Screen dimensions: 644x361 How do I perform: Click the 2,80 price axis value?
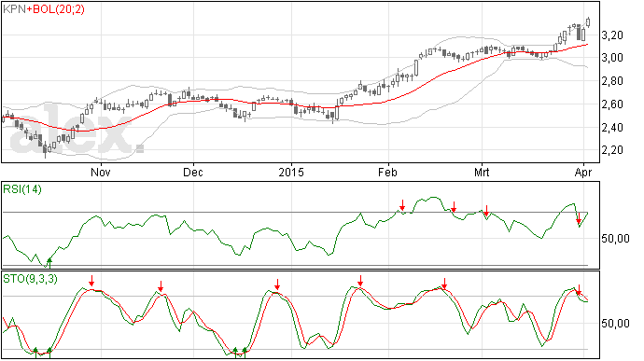pos(612,81)
